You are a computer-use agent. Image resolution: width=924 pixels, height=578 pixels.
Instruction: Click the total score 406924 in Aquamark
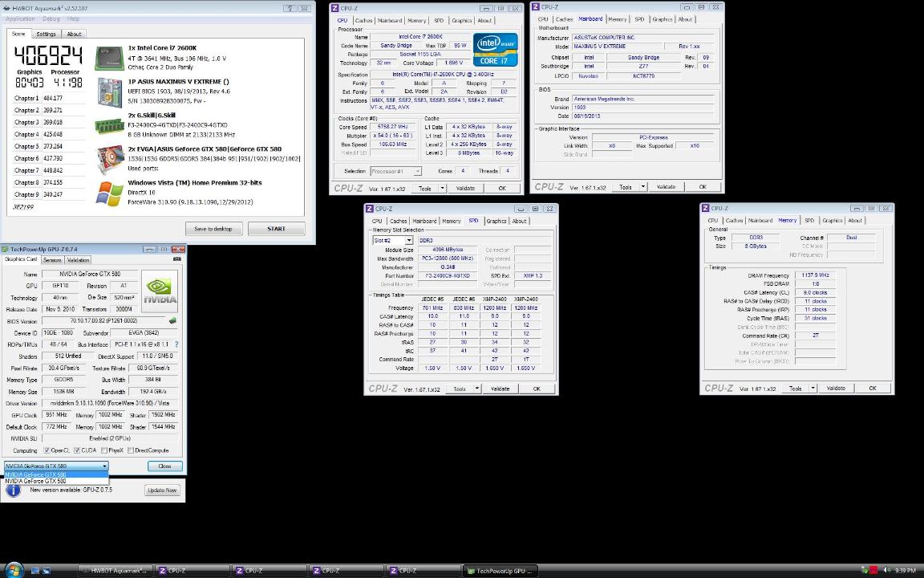pyautogui.click(x=48, y=56)
